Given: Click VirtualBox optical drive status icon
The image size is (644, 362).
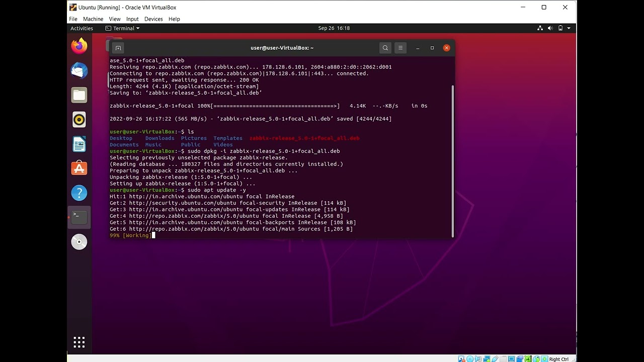Looking at the screenshot, I should point(470,359).
